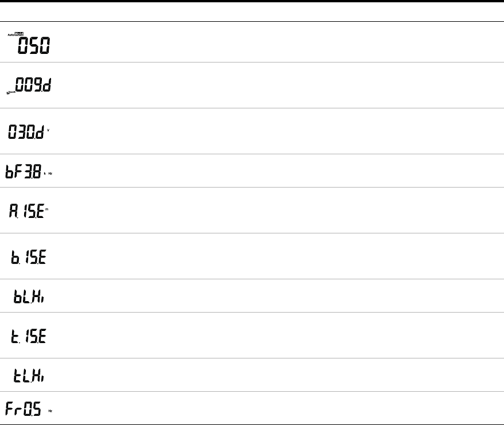Viewport: 504px width, 425px height.
Task: Select the 009.d display icon
Action: [33, 85]
